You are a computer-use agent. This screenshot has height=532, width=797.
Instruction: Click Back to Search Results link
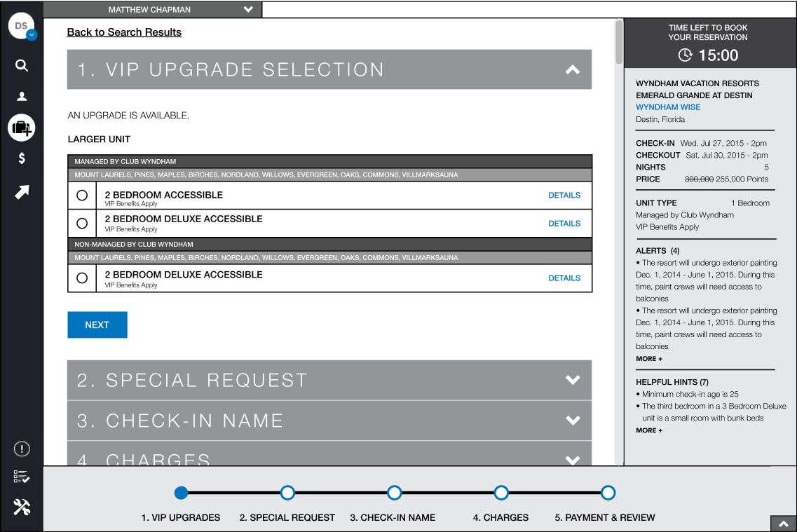click(x=124, y=32)
